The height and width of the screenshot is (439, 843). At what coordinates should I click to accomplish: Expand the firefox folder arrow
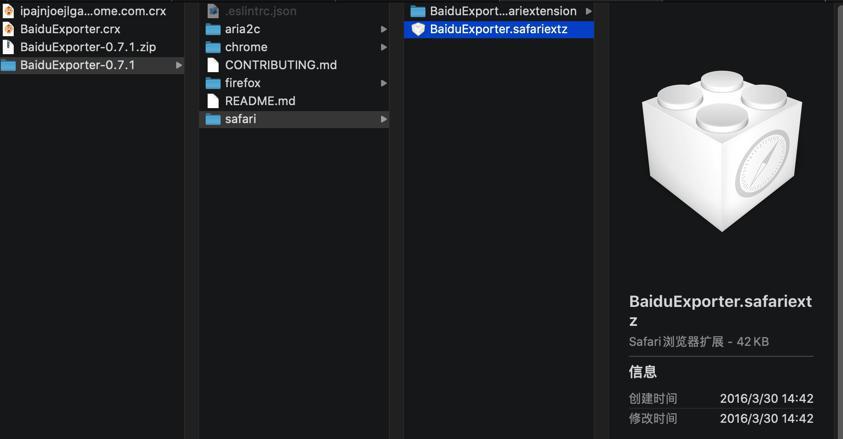(x=384, y=83)
